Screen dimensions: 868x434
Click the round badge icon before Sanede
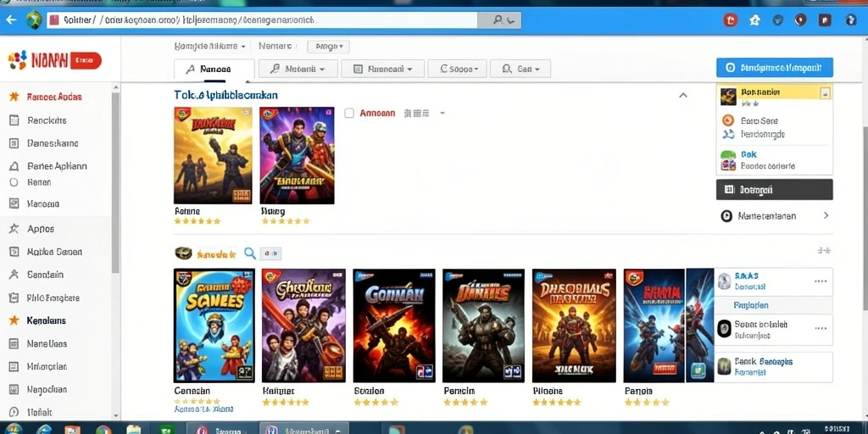coord(184,253)
